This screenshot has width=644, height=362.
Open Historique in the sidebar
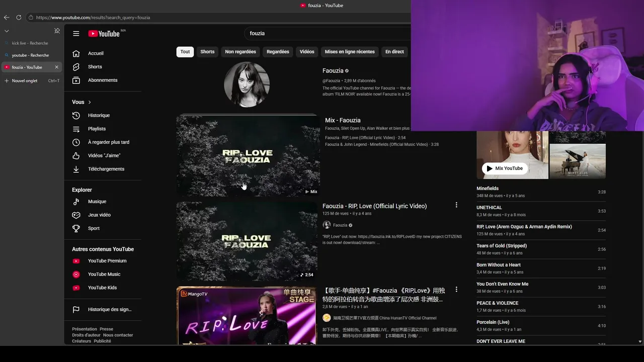pyautogui.click(x=99, y=116)
